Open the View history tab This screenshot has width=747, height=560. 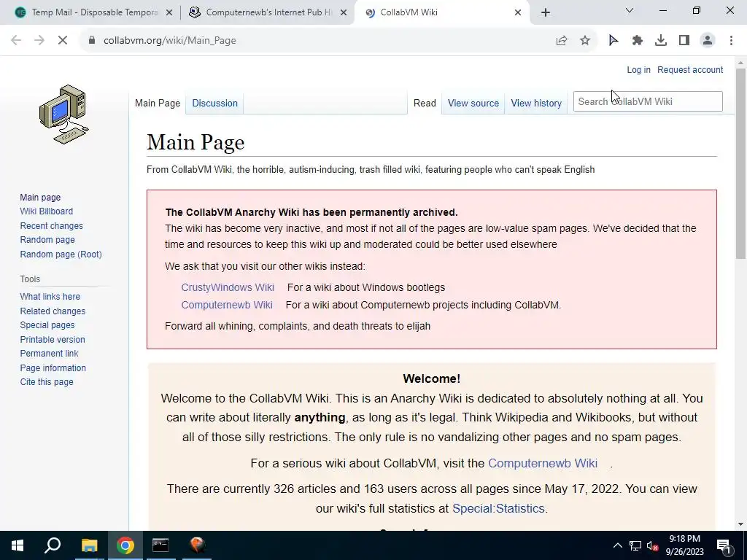[x=536, y=104]
